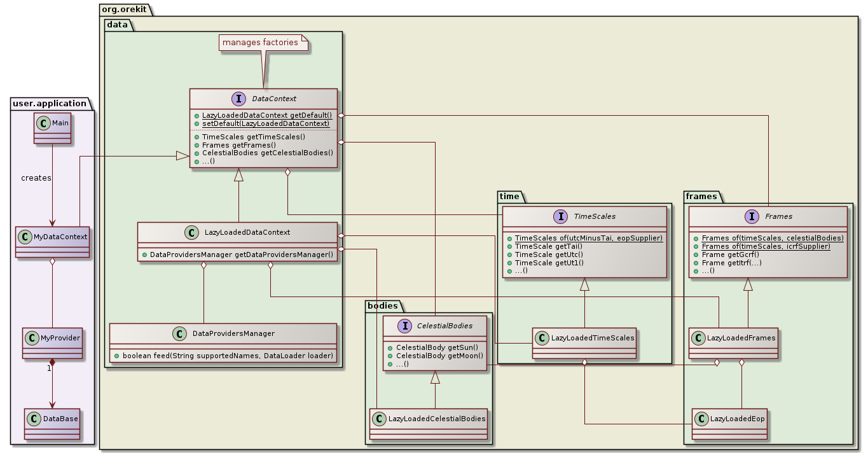Screen dimensions: 868x453
Task: Click the interface icon on TimeScales
Action: click(x=560, y=216)
